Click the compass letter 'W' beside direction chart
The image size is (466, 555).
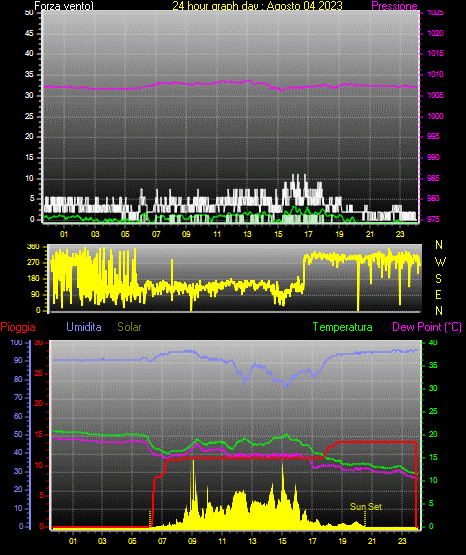click(x=440, y=262)
